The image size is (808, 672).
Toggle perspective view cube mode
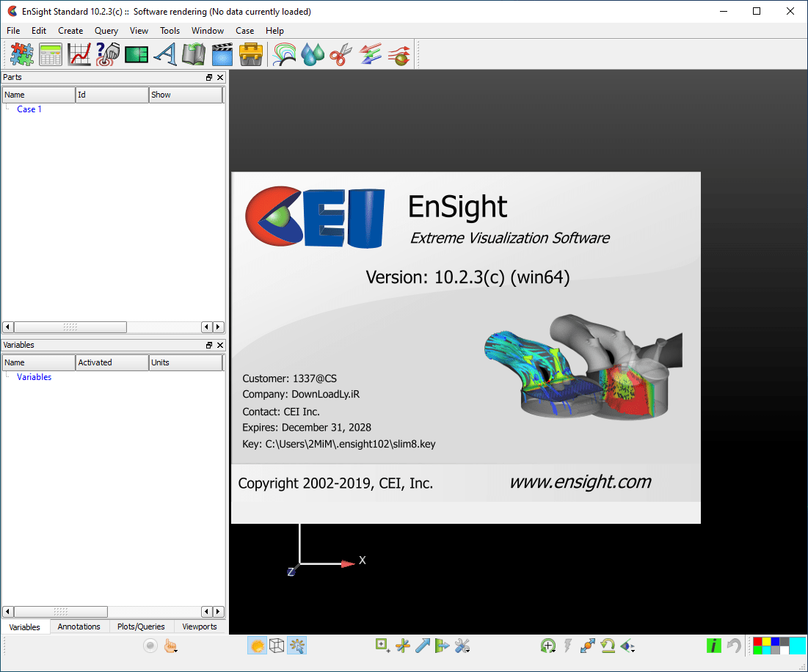click(x=277, y=646)
